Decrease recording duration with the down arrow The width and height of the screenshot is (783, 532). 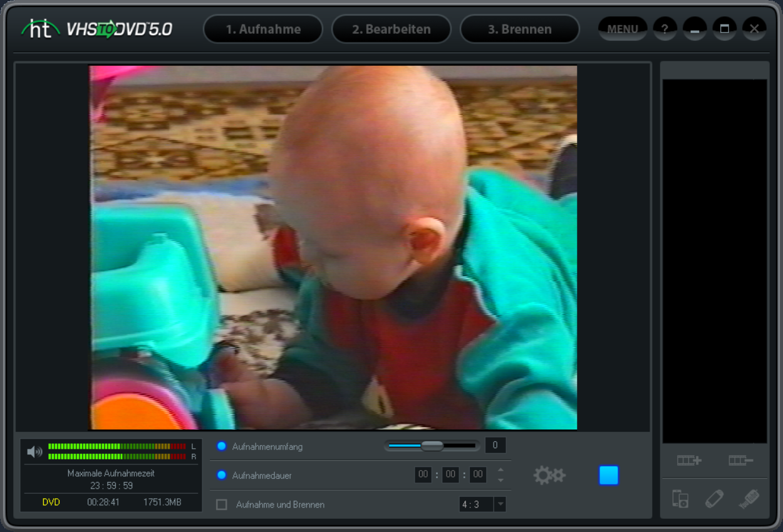500,481
